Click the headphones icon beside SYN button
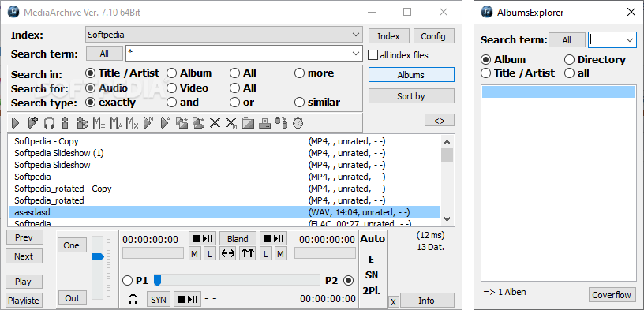This screenshot has height=310, width=644. [x=133, y=299]
